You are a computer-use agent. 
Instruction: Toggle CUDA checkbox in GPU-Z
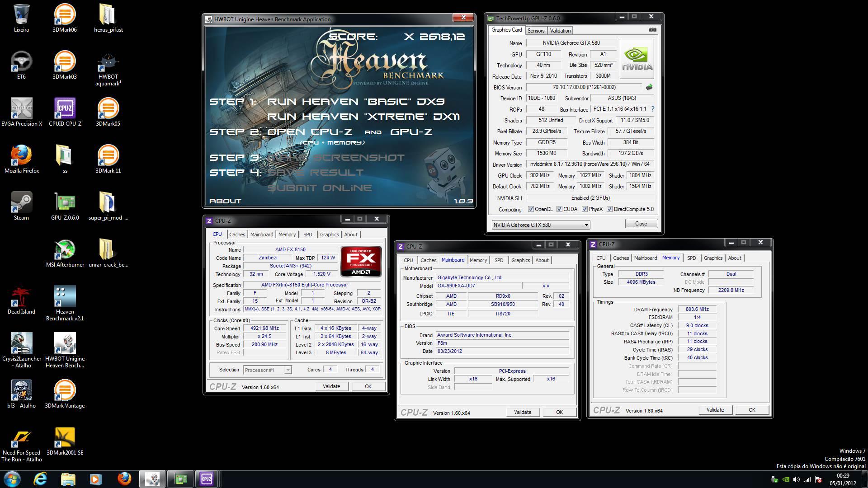point(559,209)
